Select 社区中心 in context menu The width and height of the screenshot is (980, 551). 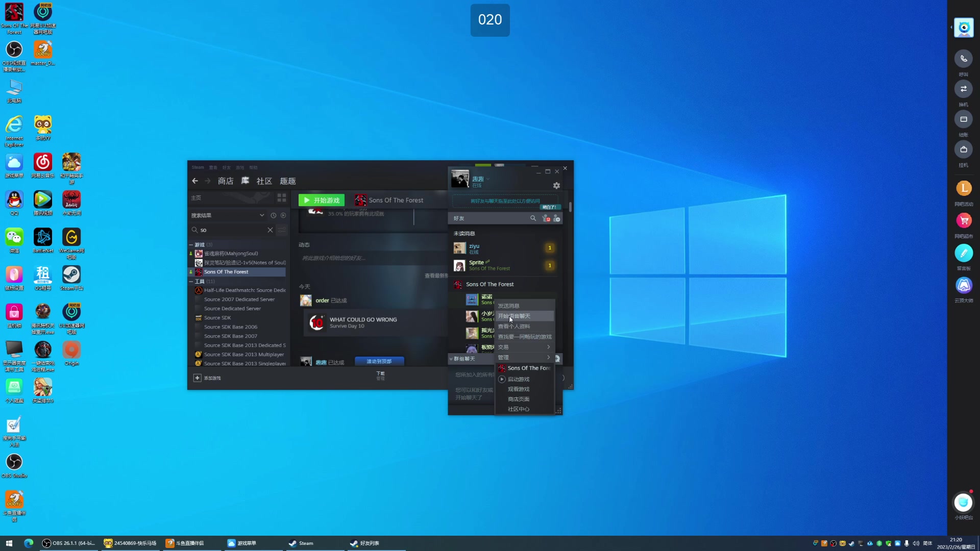click(525, 409)
